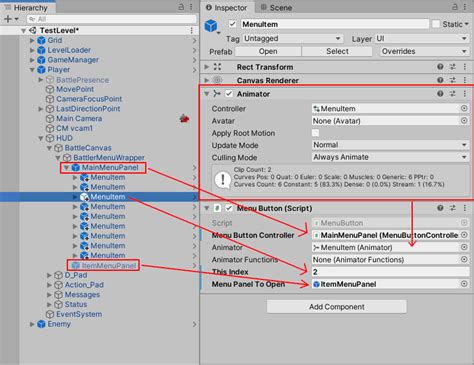Viewport: 474px width, 365px height.
Task: Open Rect Transform preset settings icon
Action: point(453,67)
